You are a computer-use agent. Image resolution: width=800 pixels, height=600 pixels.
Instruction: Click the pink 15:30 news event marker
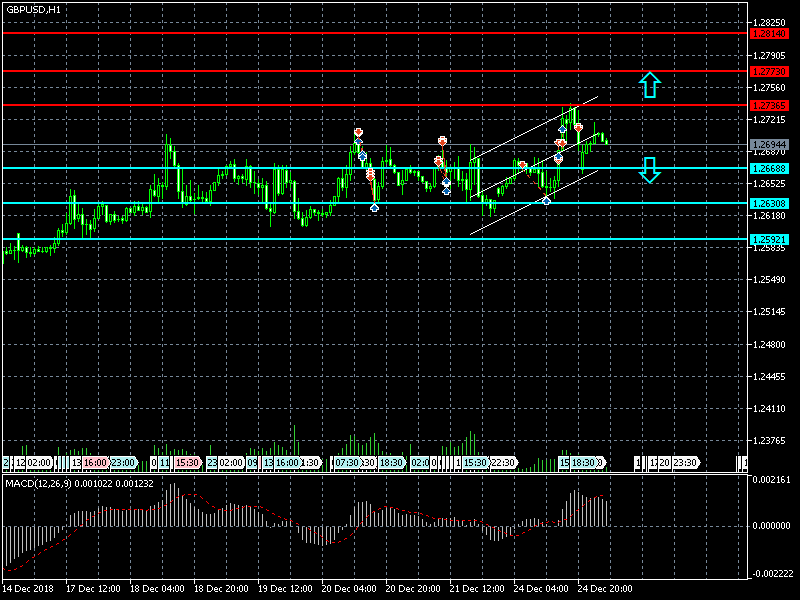(187, 463)
